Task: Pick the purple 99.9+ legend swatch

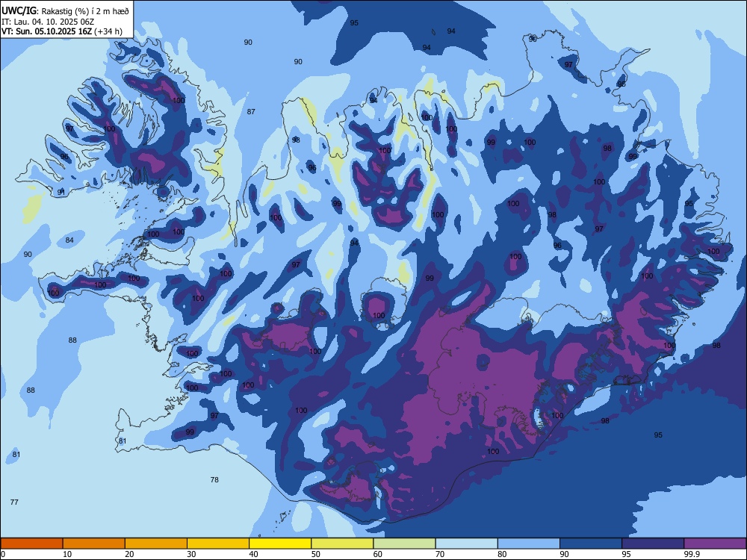Action: coord(715,544)
